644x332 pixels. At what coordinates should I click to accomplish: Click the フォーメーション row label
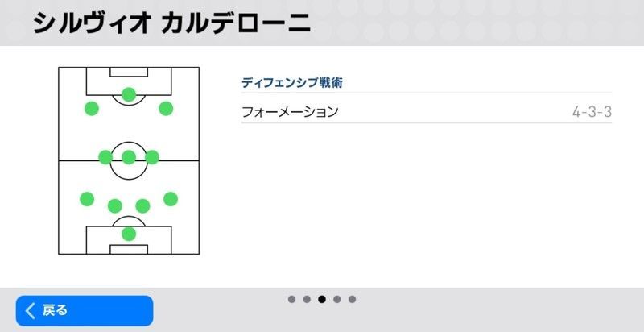pos(290,112)
